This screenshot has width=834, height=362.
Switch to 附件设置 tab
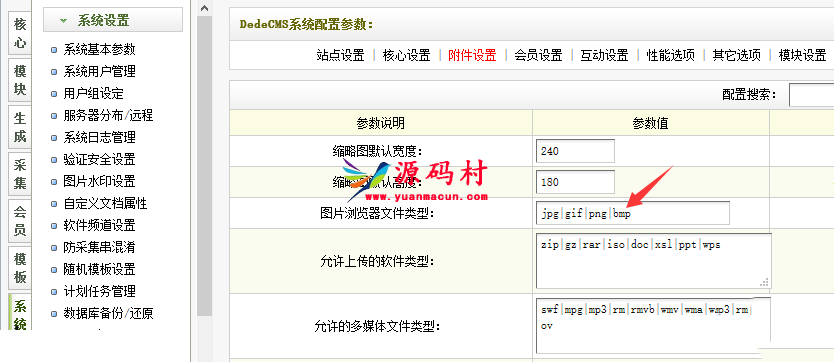(472, 55)
